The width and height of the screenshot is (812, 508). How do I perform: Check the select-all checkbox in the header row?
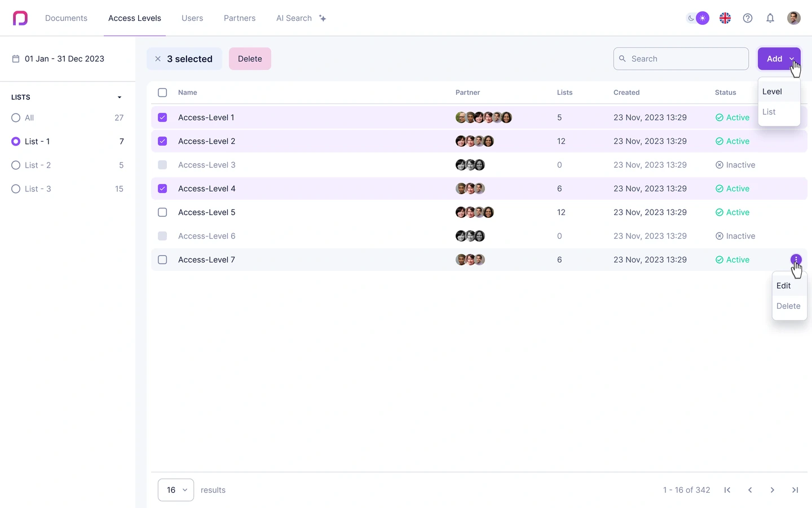[x=162, y=93]
